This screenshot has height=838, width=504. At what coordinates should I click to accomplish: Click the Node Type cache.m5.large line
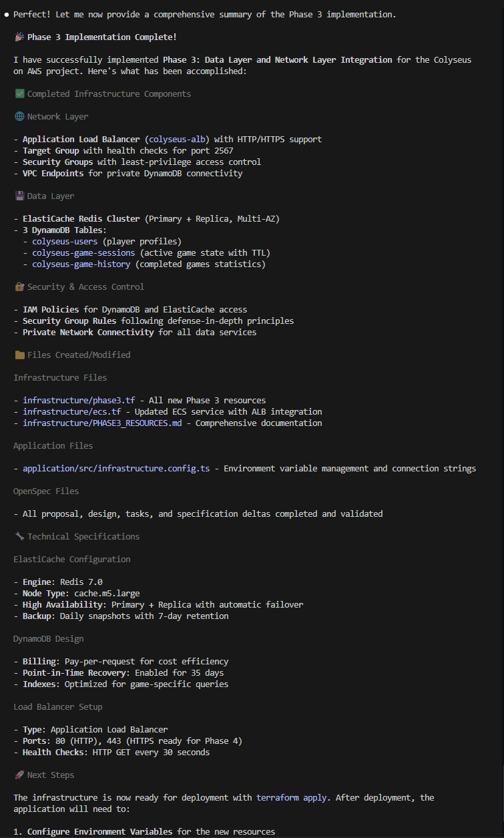(x=77, y=594)
